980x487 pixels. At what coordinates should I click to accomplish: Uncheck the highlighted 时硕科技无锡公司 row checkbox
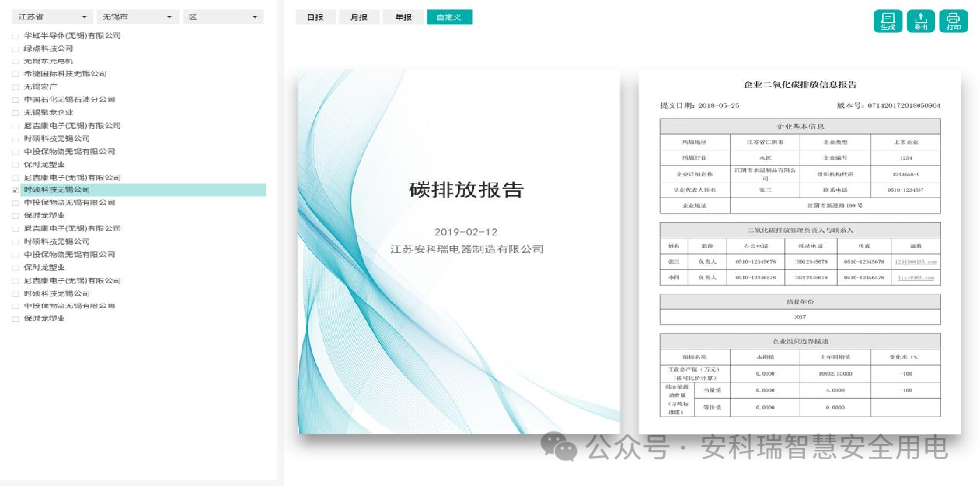click(16, 190)
